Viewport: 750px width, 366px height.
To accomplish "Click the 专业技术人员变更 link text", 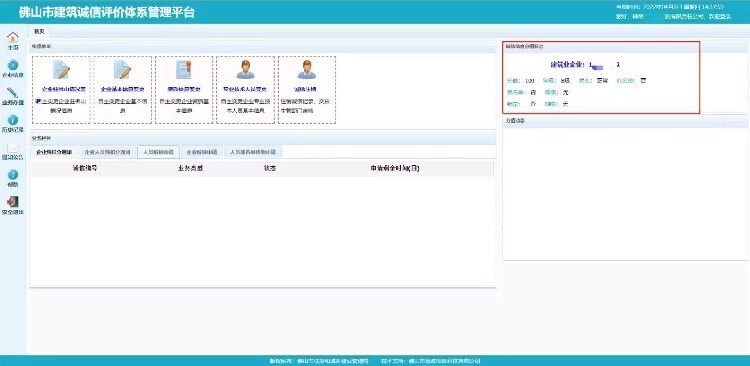I will click(x=245, y=89).
